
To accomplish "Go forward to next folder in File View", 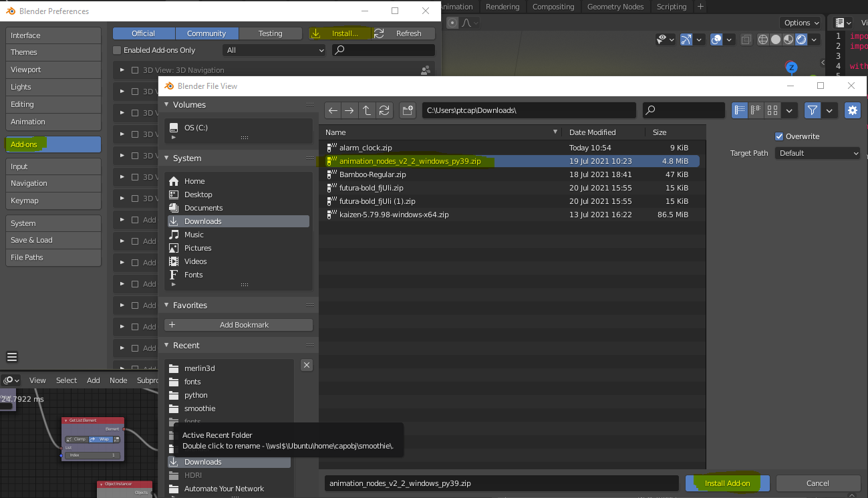I will (x=349, y=110).
